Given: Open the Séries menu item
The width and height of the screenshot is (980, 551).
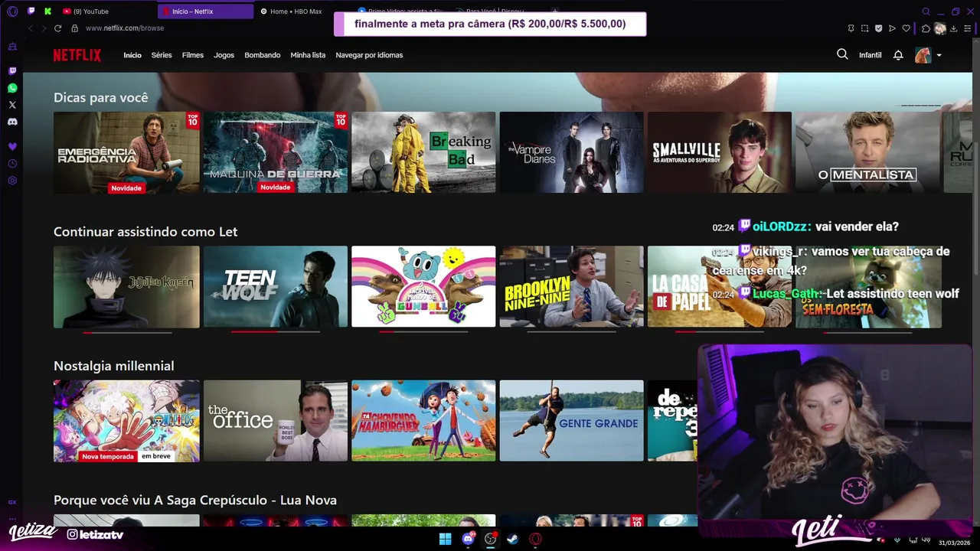Looking at the screenshot, I should click(162, 55).
